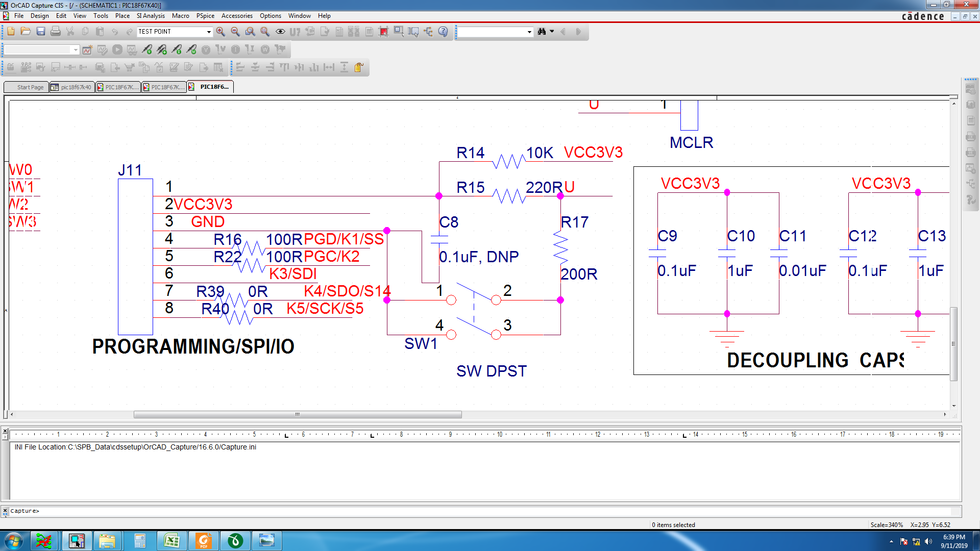Click the yellow tag icon in align toolbar
The width and height of the screenshot is (980, 551).
tap(359, 67)
